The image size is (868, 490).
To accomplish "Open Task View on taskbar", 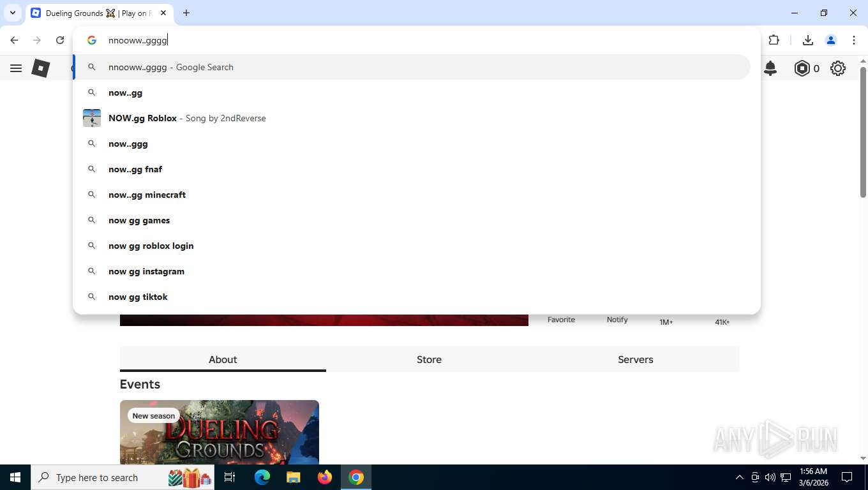I will pyautogui.click(x=230, y=477).
